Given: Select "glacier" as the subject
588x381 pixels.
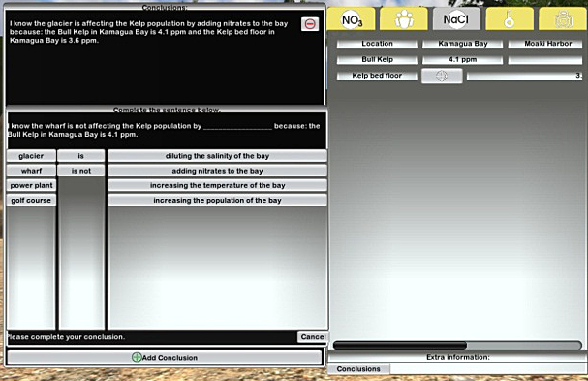Looking at the screenshot, I should pos(31,156).
